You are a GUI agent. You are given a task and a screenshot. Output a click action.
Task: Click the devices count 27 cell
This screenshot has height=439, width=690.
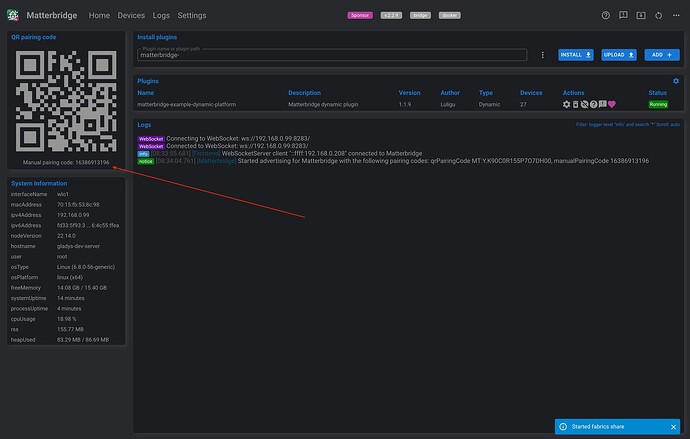tap(523, 104)
